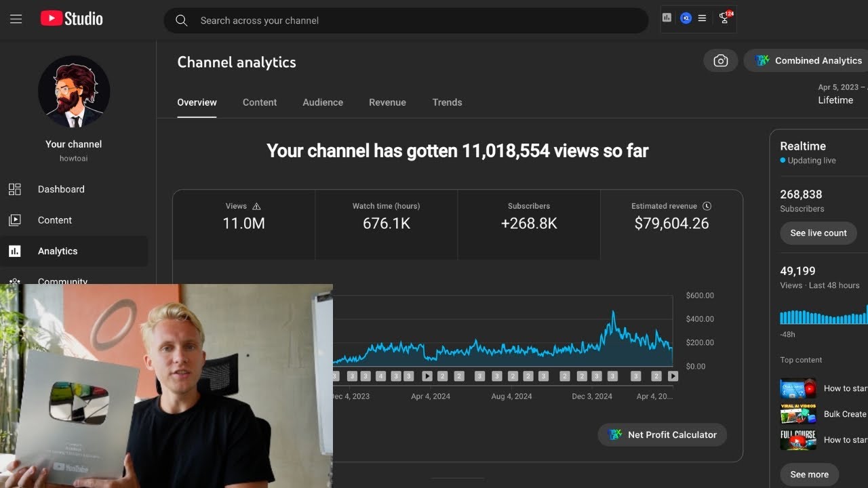Click the play marker at the chart's right end
The height and width of the screenshot is (488, 868).
pos(673,376)
